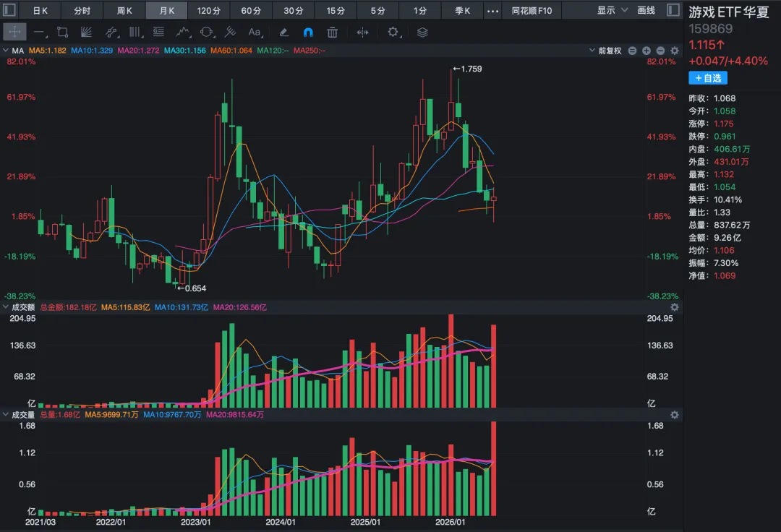Switch to 日K daily chart tab
Image resolution: width=781 pixels, height=532 pixels.
[40, 10]
